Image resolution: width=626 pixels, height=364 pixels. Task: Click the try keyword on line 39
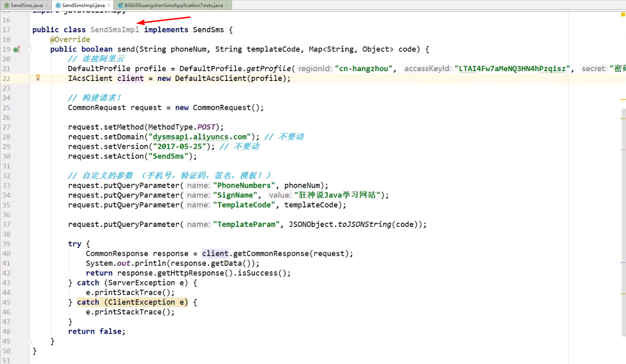(74, 244)
